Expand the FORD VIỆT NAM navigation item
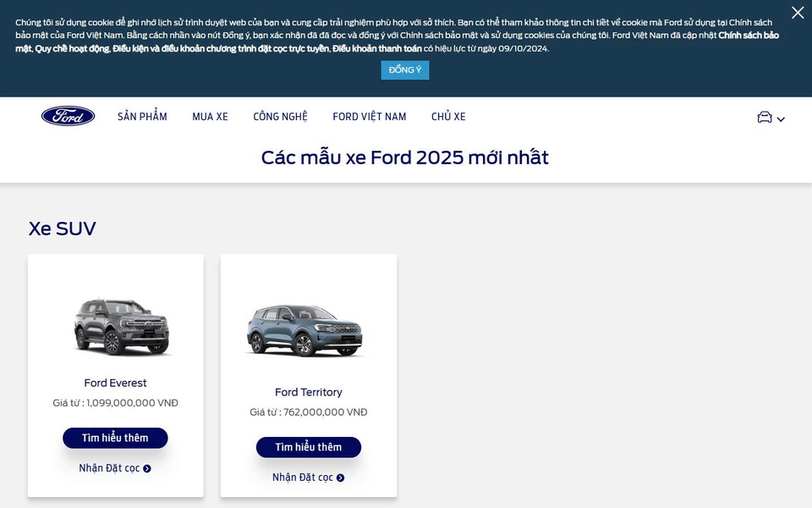The width and height of the screenshot is (812, 508). tap(369, 117)
